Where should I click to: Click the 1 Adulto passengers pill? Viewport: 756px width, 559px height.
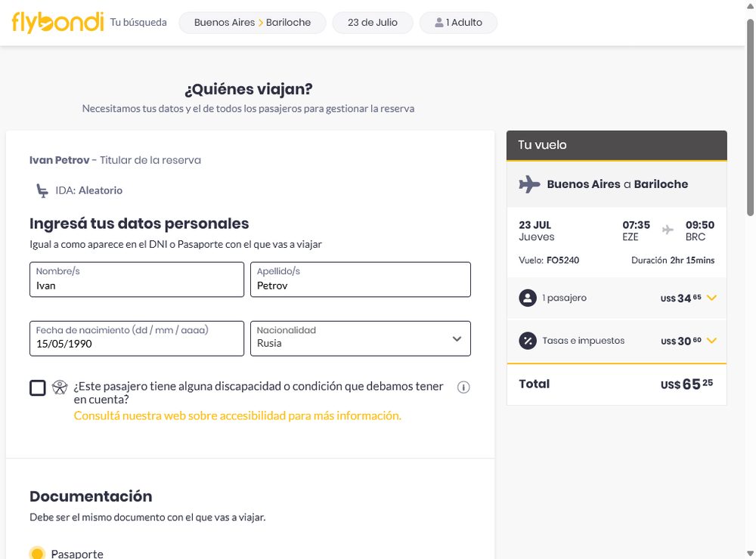458,23
